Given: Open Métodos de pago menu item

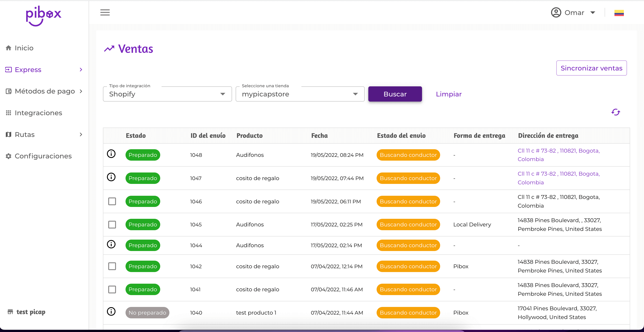Looking at the screenshot, I should 45,91.
